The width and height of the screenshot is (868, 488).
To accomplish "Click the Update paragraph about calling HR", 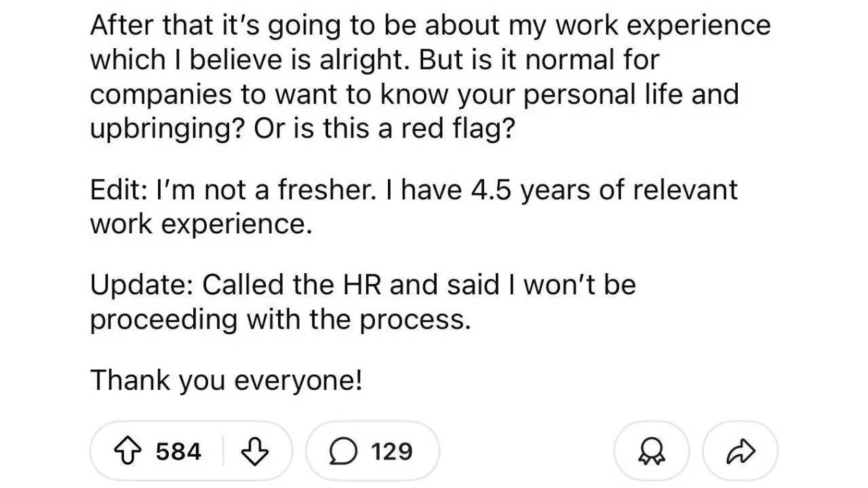I will click(x=363, y=302).
